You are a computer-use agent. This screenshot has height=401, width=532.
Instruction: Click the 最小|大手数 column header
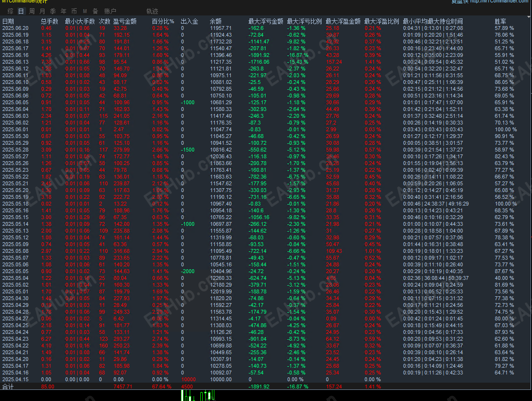click(80, 21)
